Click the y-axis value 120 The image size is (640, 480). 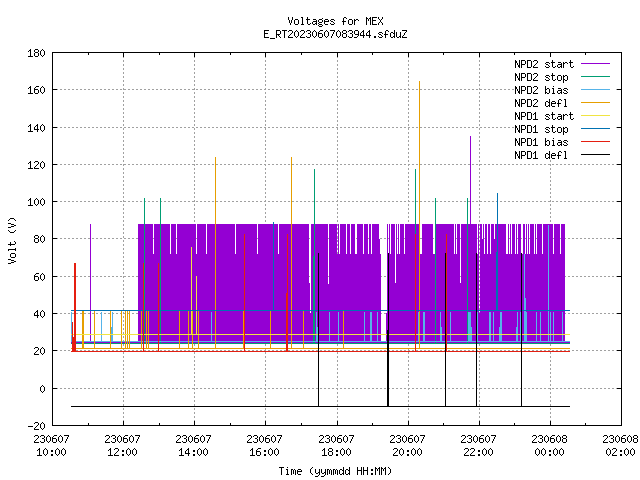(36, 164)
